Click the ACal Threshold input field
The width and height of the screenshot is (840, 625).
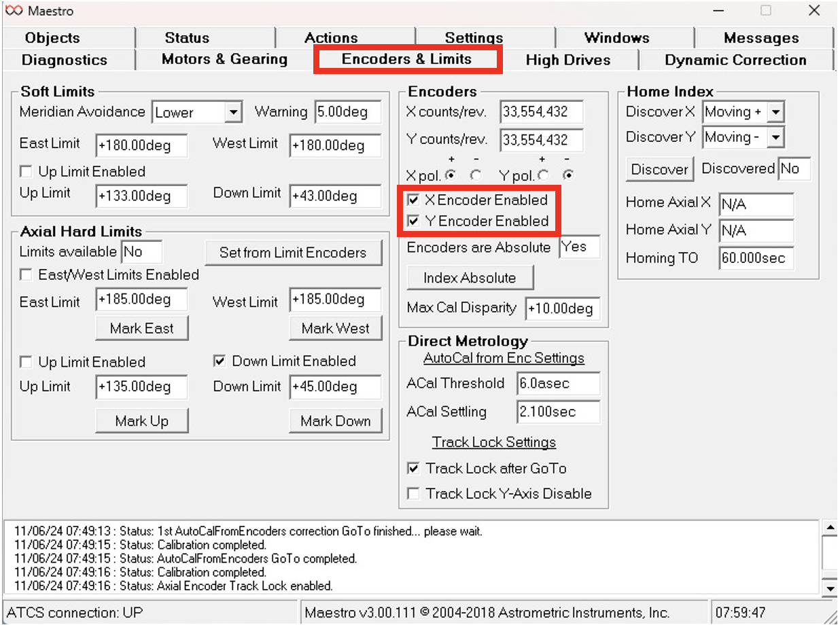[x=558, y=384]
